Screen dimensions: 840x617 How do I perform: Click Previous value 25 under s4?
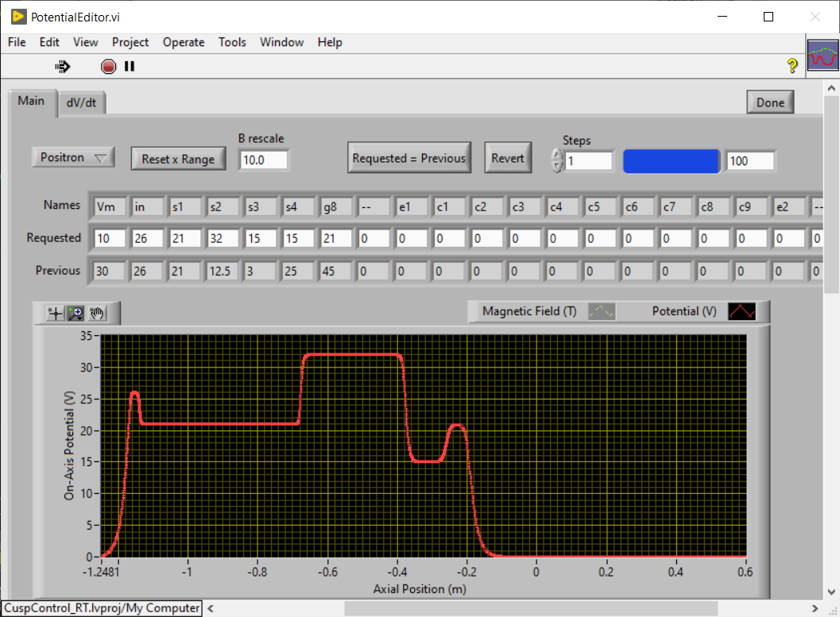click(x=298, y=272)
